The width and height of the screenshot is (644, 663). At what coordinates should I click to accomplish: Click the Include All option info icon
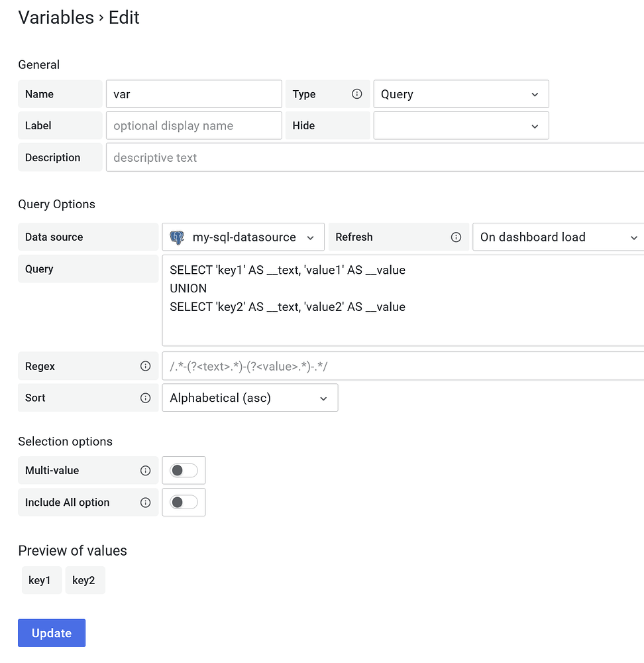[x=145, y=502]
